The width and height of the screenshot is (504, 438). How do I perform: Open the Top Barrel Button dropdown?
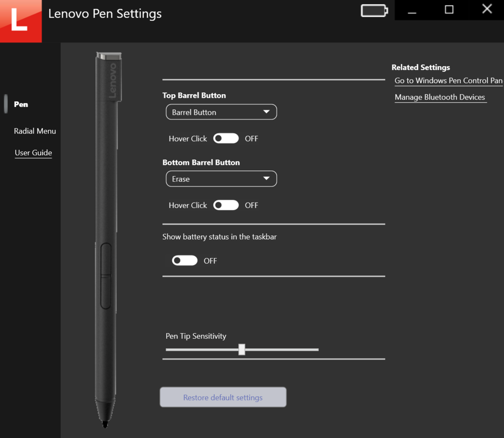(x=221, y=112)
